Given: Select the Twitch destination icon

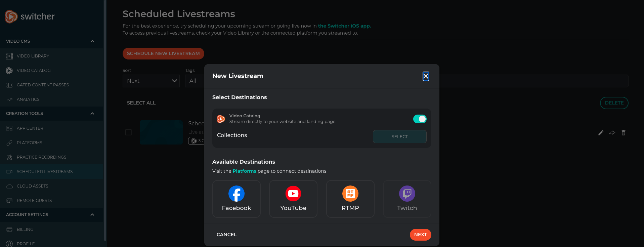Looking at the screenshot, I should (x=407, y=194).
